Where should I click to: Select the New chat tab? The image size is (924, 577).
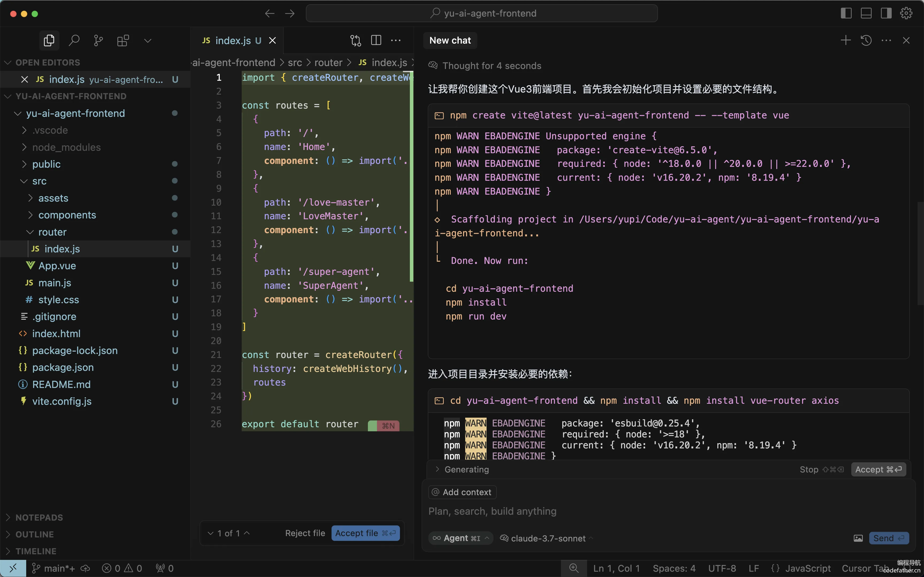[x=450, y=40]
